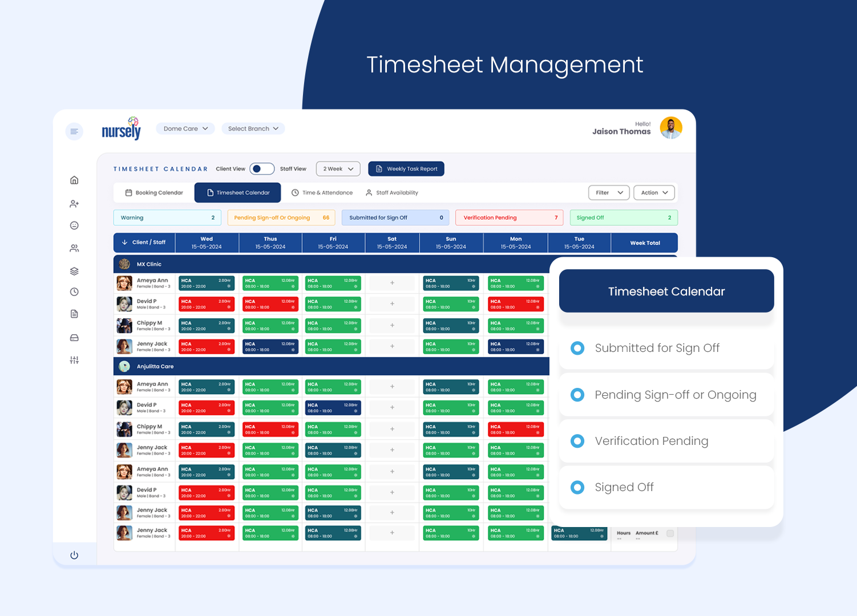Click the Verification Pending card showing 7
The height and width of the screenshot is (616, 857).
(x=510, y=218)
